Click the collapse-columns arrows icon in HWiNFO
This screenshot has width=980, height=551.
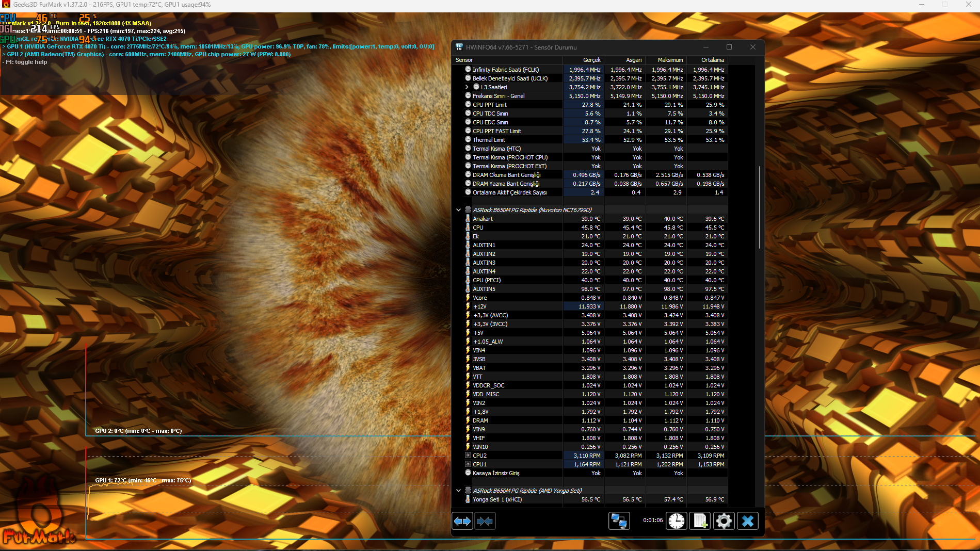(x=485, y=521)
